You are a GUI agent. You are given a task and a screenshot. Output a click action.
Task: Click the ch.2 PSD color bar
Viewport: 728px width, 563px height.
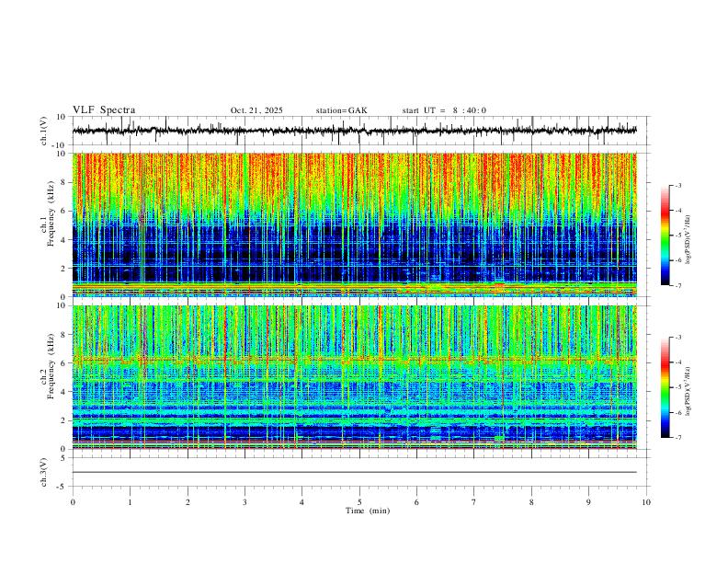(x=665, y=387)
